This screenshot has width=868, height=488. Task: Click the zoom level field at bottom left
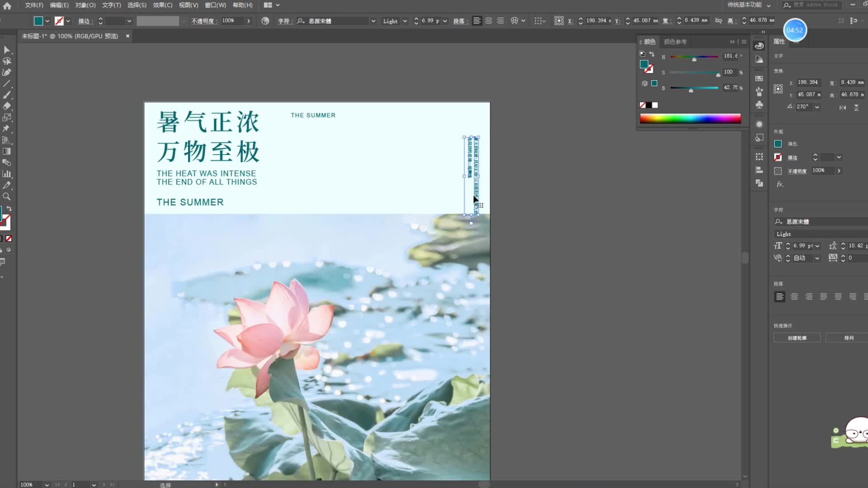point(27,484)
